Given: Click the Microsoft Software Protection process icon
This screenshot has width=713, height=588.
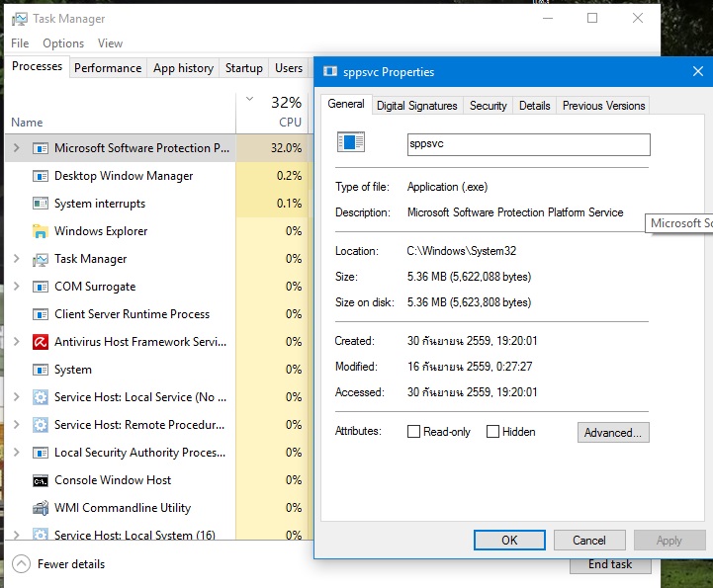Looking at the screenshot, I should click(x=41, y=148).
